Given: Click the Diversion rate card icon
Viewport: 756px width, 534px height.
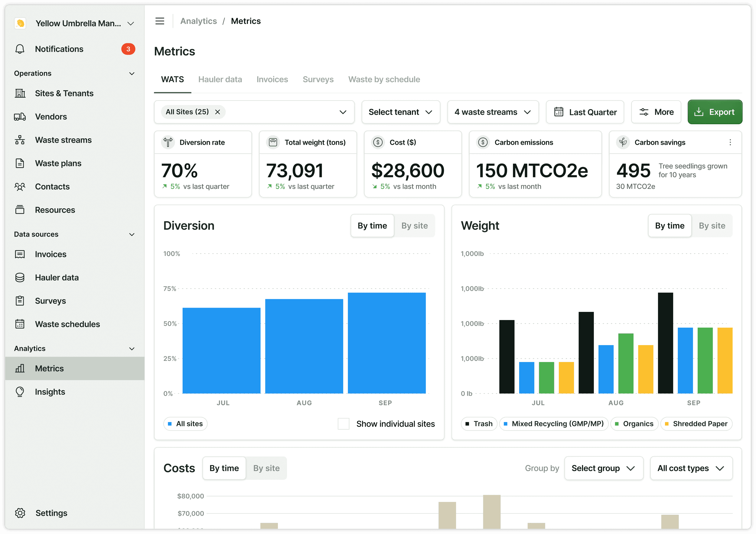Looking at the screenshot, I should (168, 142).
